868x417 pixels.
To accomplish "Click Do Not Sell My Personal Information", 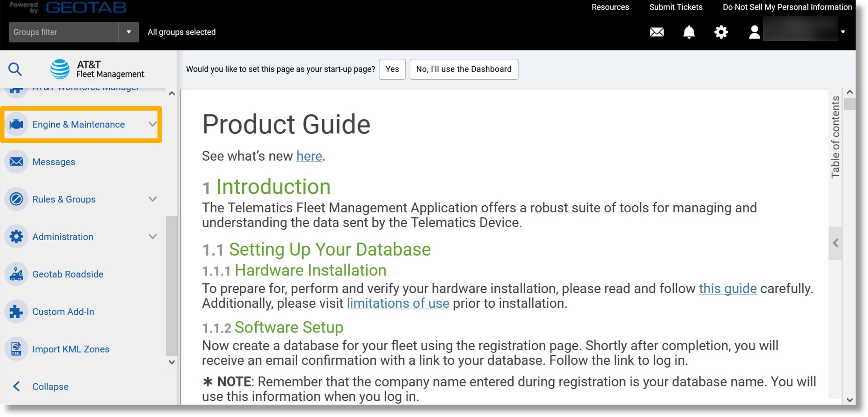I will point(787,7).
